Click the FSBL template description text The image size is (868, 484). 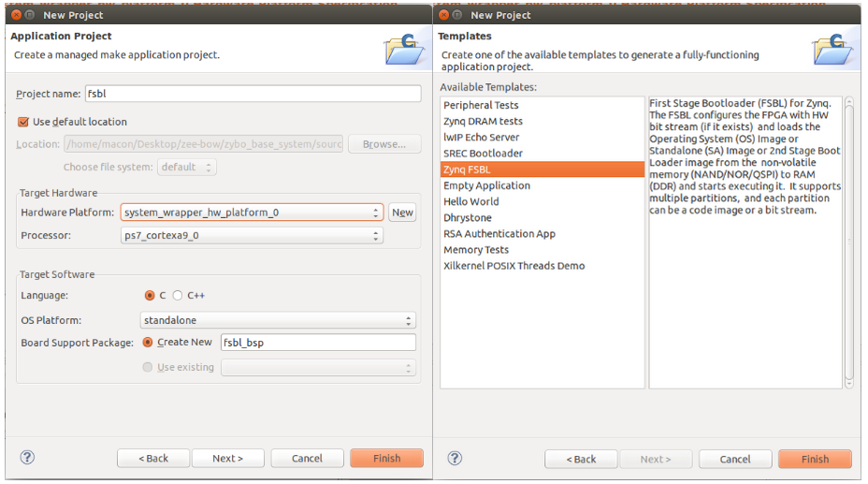tap(745, 156)
